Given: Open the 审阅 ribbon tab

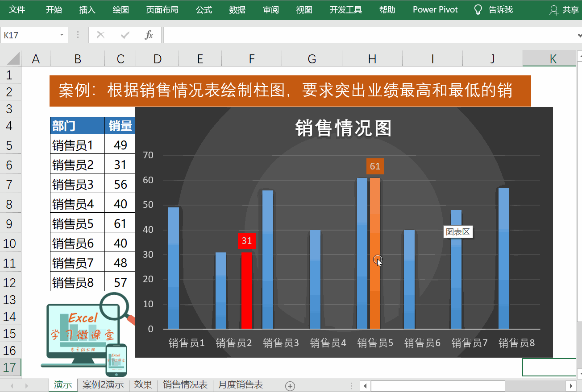Looking at the screenshot, I should [271, 10].
